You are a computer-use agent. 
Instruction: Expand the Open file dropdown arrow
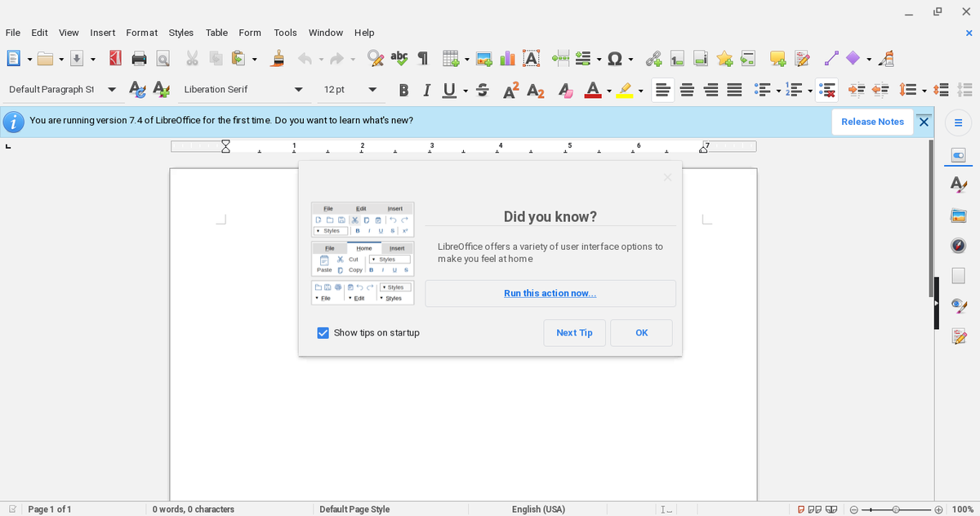60,59
